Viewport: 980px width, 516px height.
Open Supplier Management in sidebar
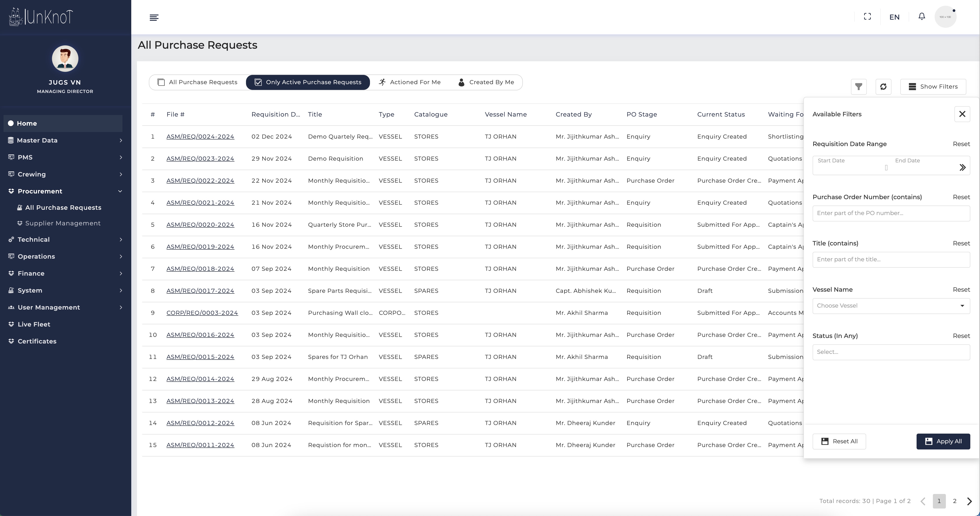pyautogui.click(x=63, y=223)
